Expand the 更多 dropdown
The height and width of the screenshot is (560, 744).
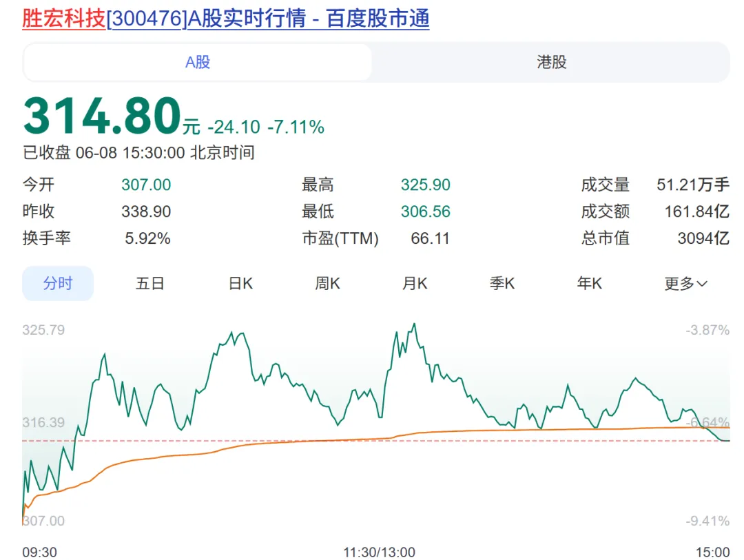[685, 283]
